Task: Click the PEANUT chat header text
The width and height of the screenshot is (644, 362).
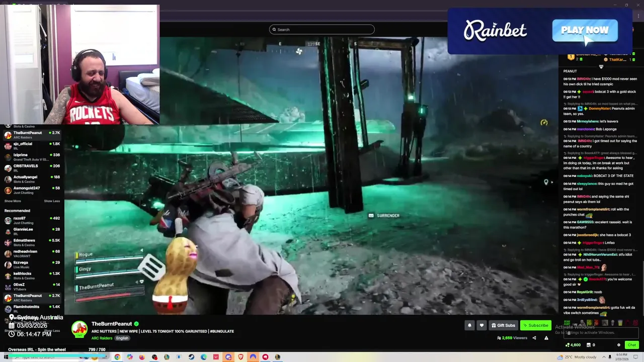Action: [x=570, y=71]
